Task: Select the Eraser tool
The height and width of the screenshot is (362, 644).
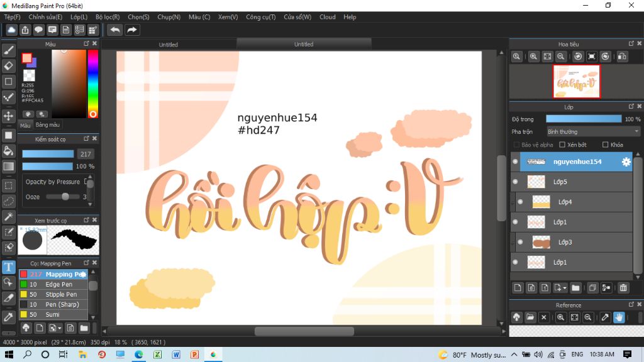Action: pyautogui.click(x=9, y=65)
